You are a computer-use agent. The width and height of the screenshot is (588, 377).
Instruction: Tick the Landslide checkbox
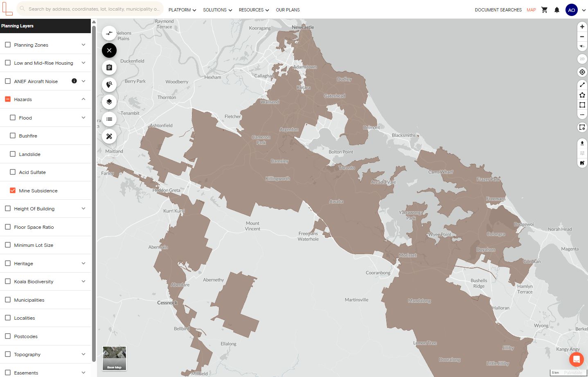point(13,154)
